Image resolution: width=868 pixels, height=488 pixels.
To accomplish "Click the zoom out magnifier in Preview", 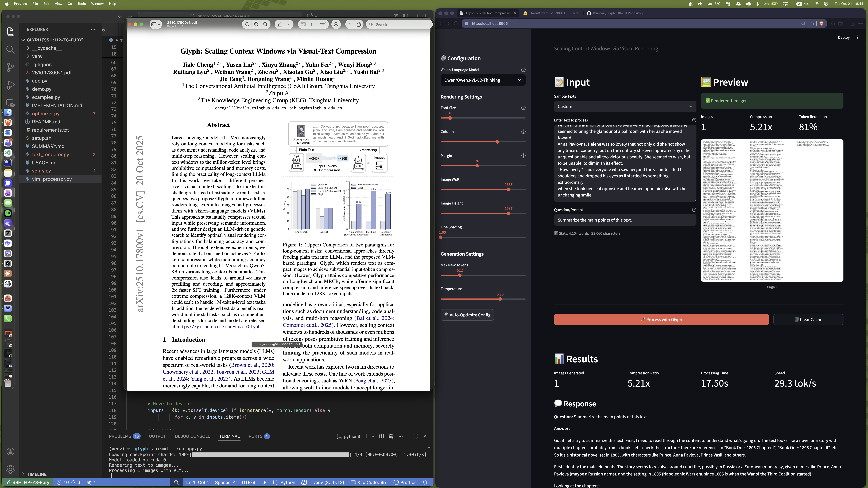I will click(247, 24).
